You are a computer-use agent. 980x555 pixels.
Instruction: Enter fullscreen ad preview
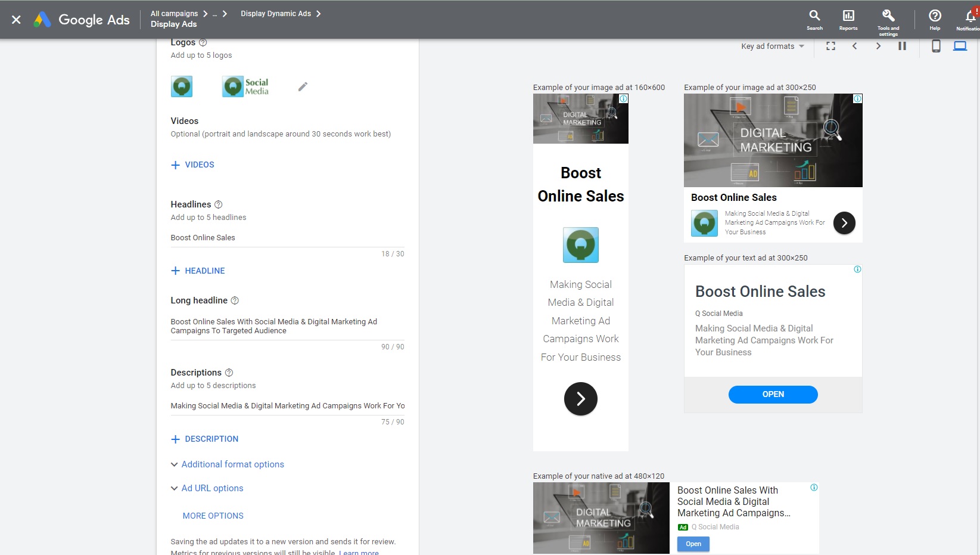point(830,46)
